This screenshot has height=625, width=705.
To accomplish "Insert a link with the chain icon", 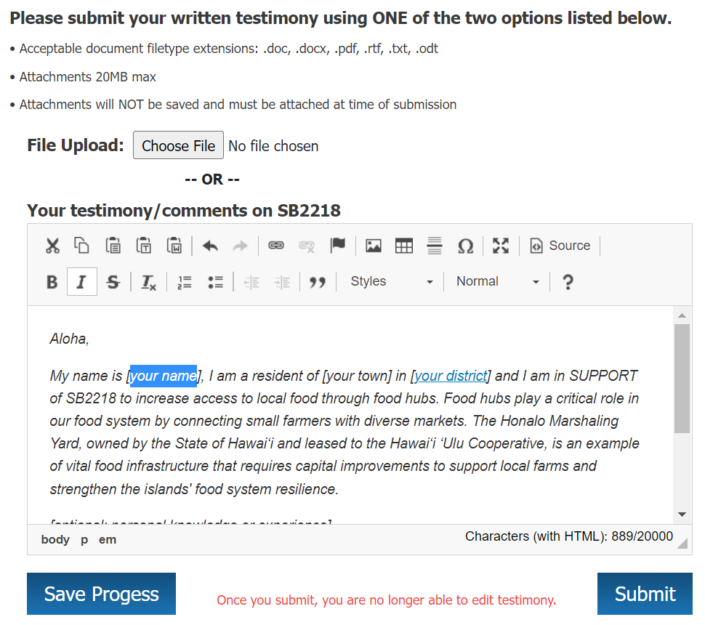I will click(276, 246).
